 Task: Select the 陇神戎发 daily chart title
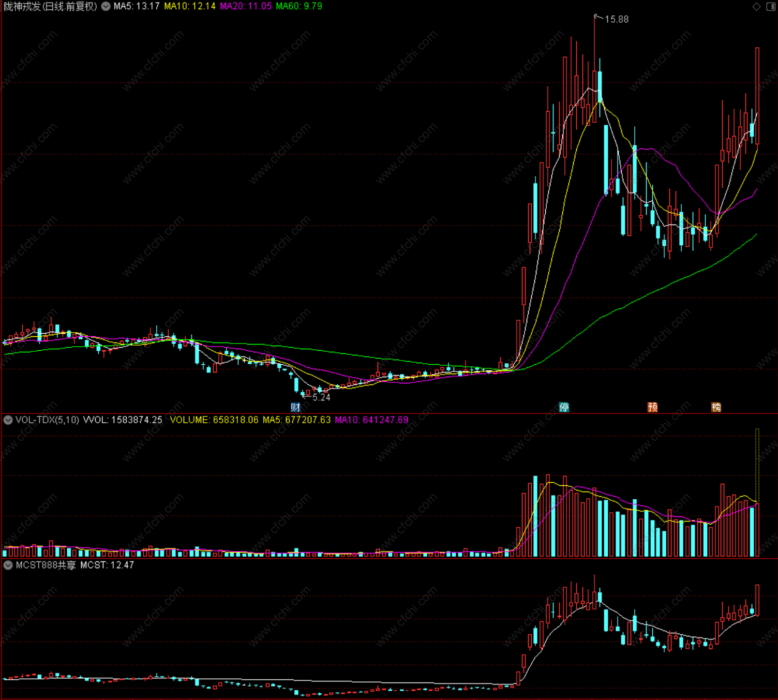click(51, 6)
